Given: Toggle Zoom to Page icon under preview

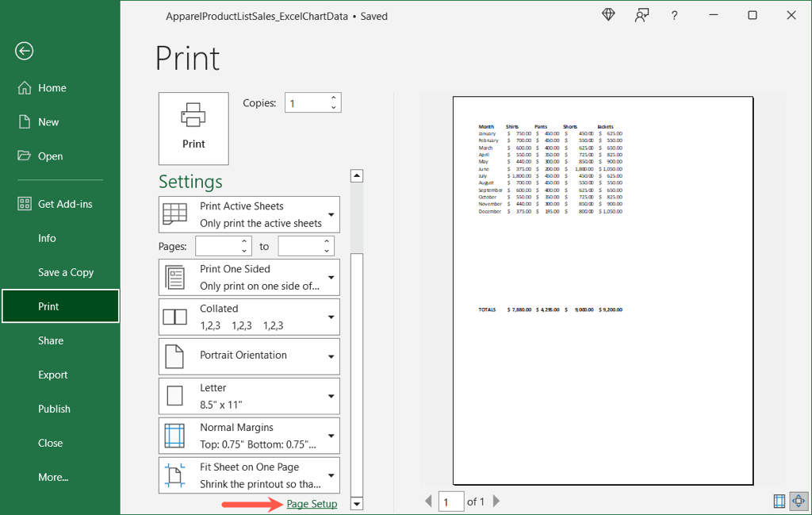Looking at the screenshot, I should [x=799, y=501].
